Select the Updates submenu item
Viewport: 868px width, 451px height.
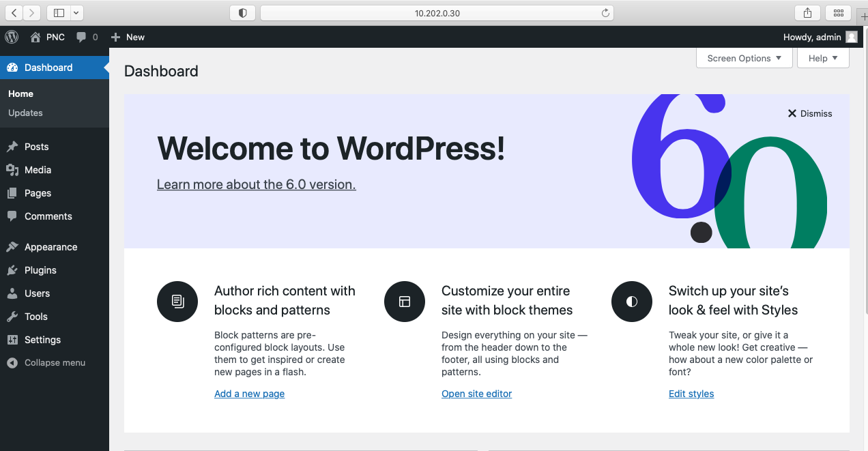(25, 113)
